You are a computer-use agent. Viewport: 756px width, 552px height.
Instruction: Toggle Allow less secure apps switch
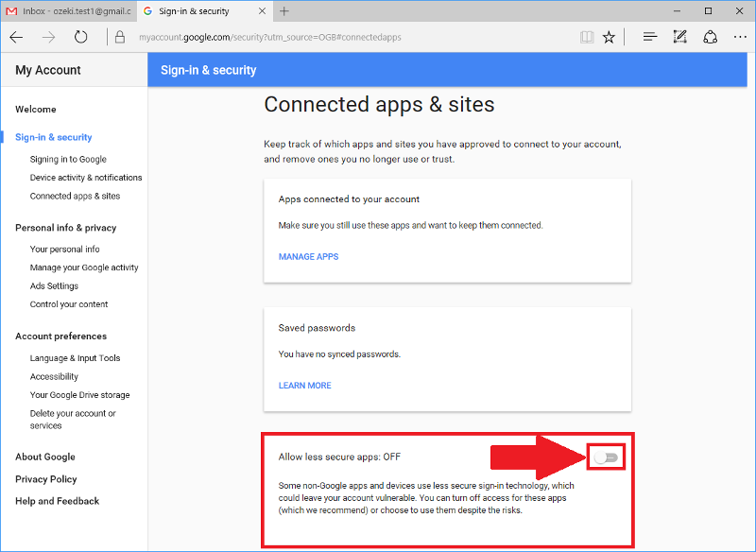pos(606,457)
